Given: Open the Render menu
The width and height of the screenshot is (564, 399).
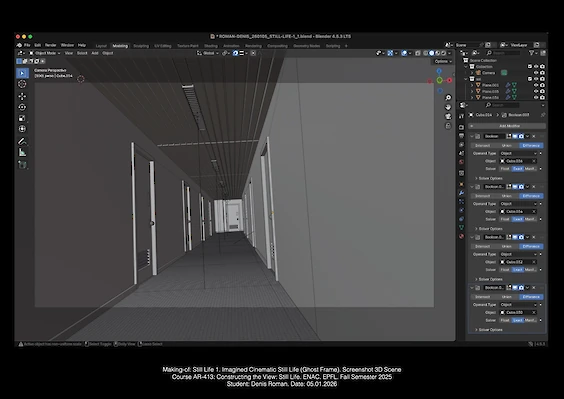Looking at the screenshot, I should [x=50, y=45].
